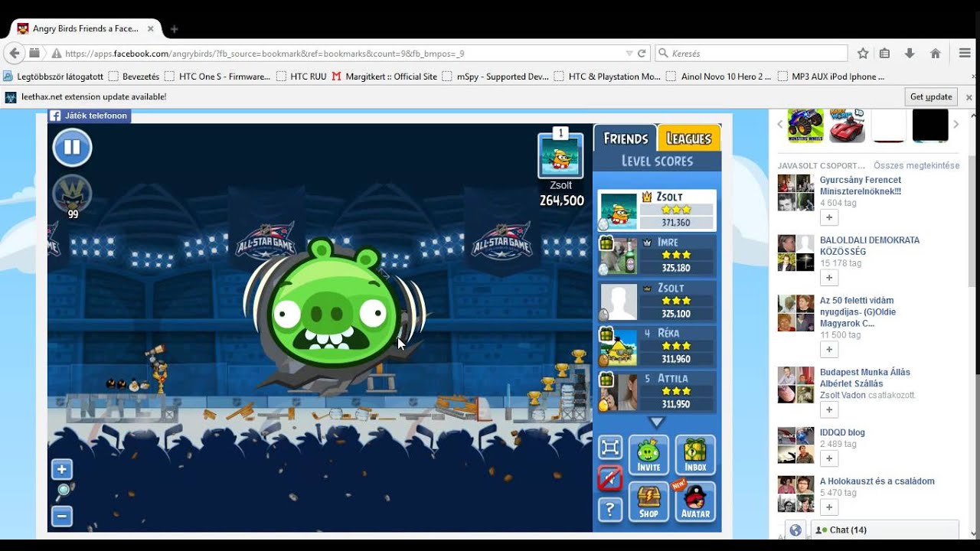
Task: Send a gift to Réka via gift icon
Action: 605,334
